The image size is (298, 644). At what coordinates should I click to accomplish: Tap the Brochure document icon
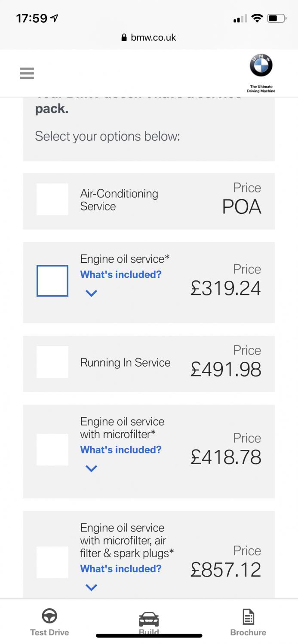pos(248,617)
